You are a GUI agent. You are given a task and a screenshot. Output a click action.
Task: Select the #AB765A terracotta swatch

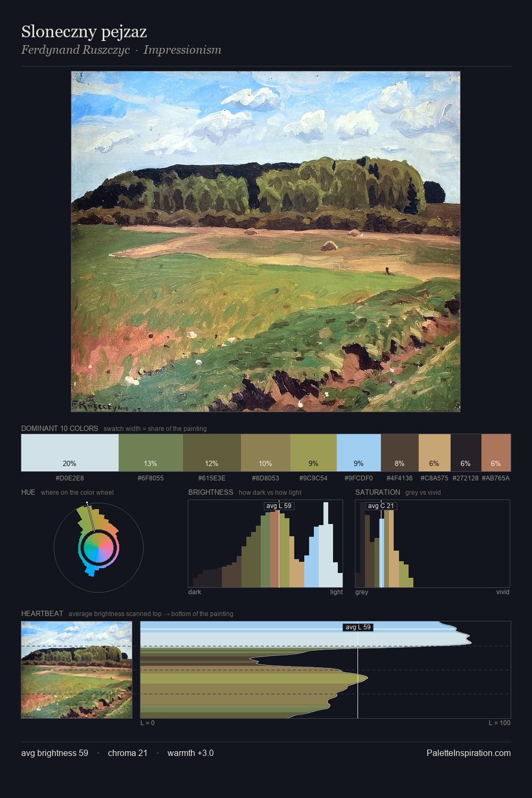pos(496,453)
